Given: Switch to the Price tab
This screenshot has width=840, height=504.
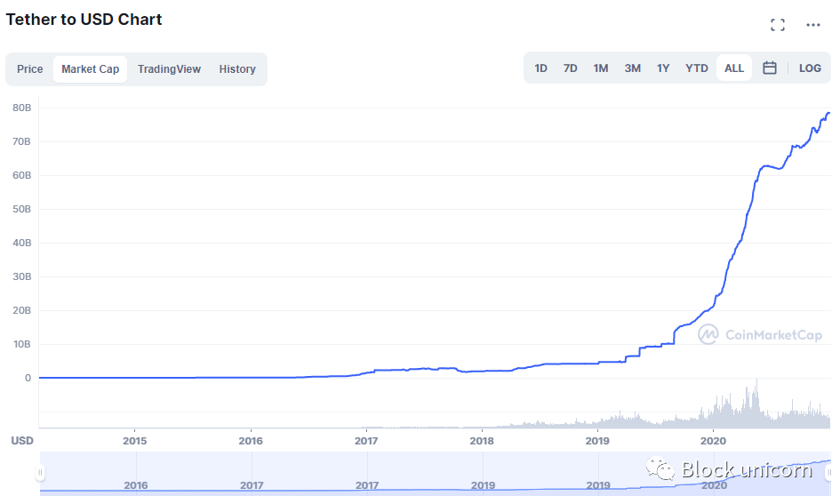Looking at the screenshot, I should click(30, 69).
